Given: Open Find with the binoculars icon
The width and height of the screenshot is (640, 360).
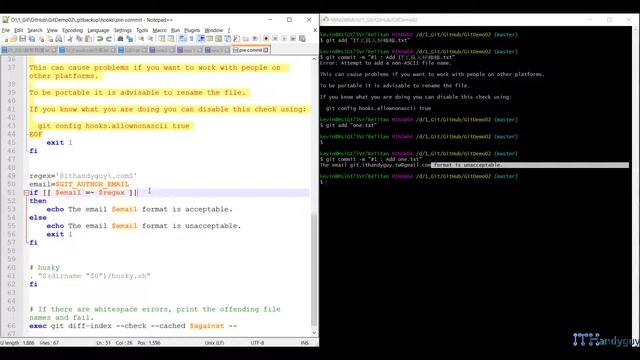Looking at the screenshot, I should [x=120, y=39].
